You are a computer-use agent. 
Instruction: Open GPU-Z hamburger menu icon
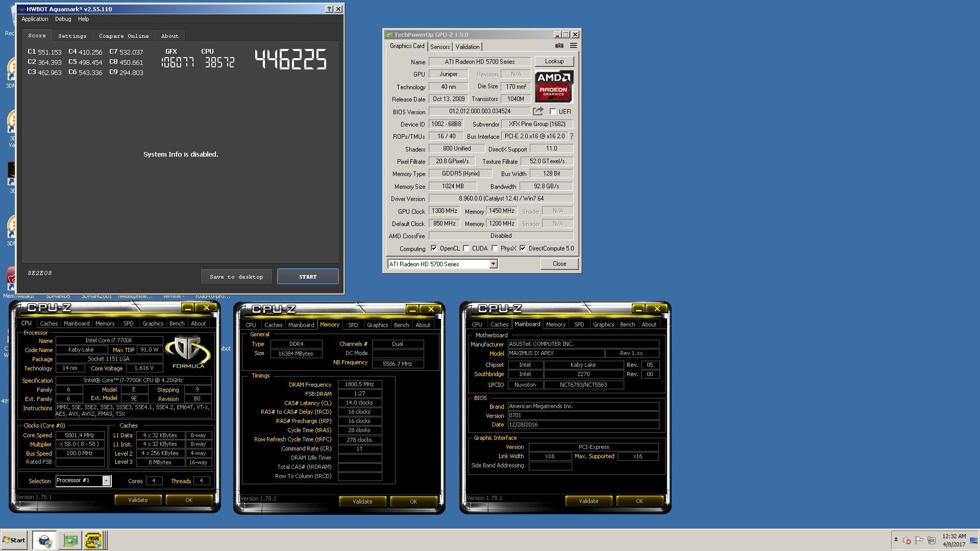pos(574,46)
